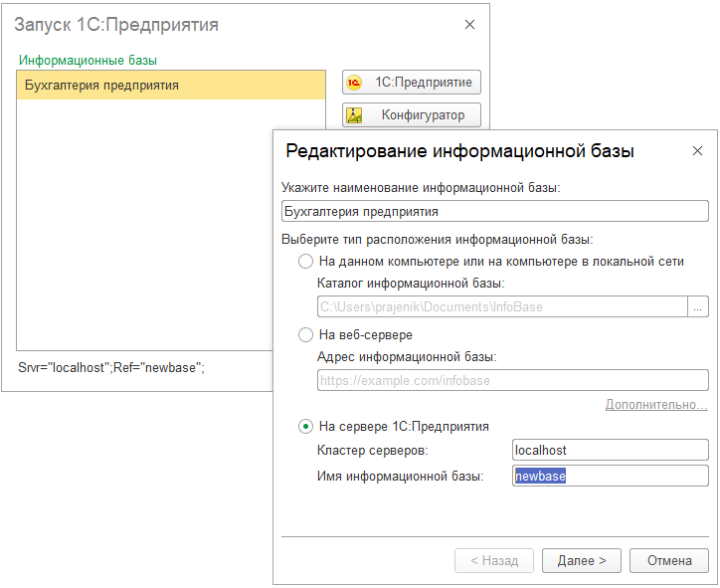720x588 pixels.
Task: Click label 'Выберите тип расположения информационной базы:'
Action: (438, 240)
